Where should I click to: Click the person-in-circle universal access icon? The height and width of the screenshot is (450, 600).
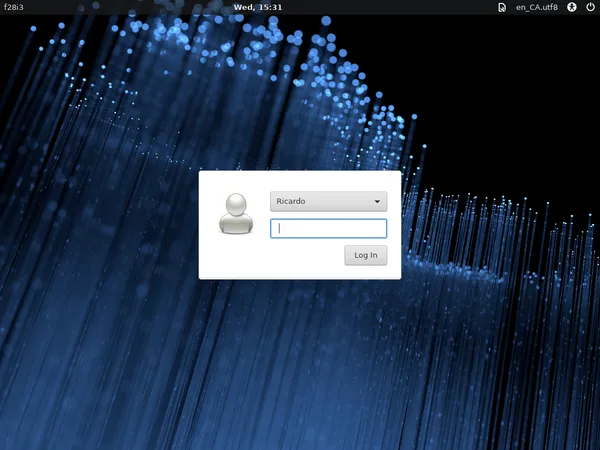[x=572, y=7]
